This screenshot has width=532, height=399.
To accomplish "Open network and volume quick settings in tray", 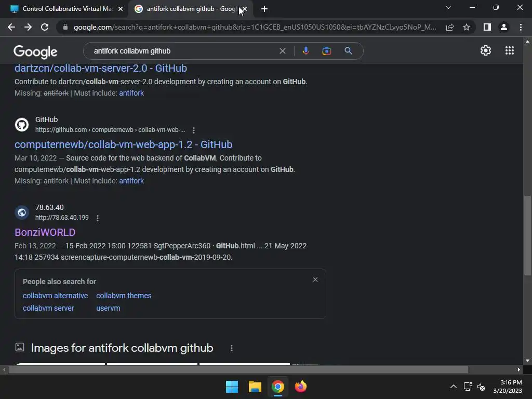I will (x=474, y=387).
